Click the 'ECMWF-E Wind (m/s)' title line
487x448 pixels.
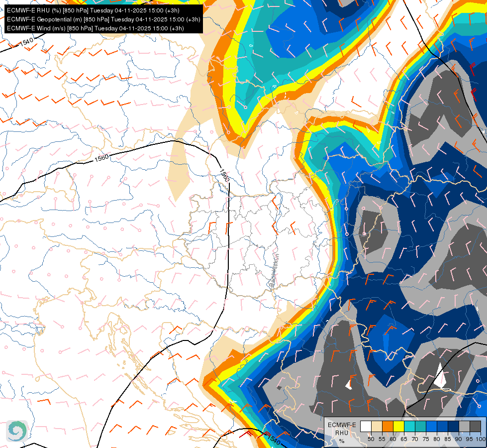(x=96, y=28)
